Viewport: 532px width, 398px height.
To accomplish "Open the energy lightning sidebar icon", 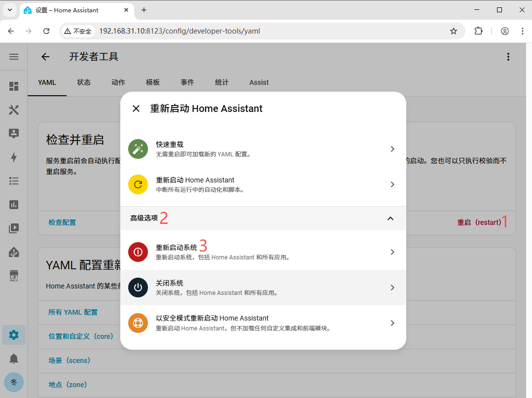I will click(14, 157).
